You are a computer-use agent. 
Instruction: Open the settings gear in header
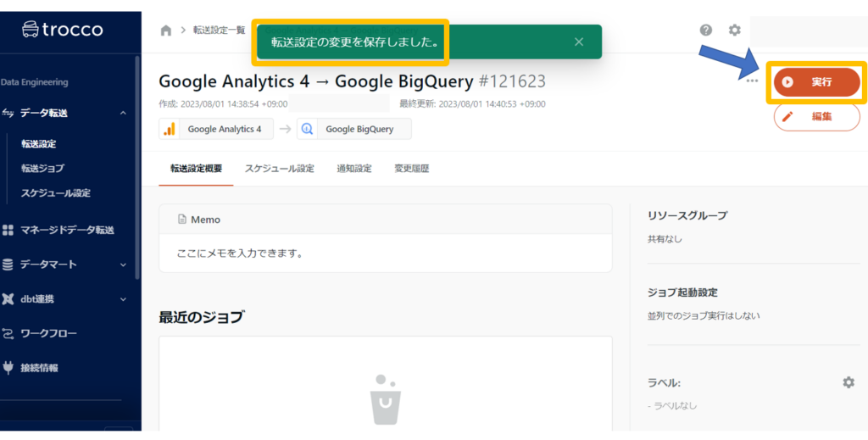734,31
